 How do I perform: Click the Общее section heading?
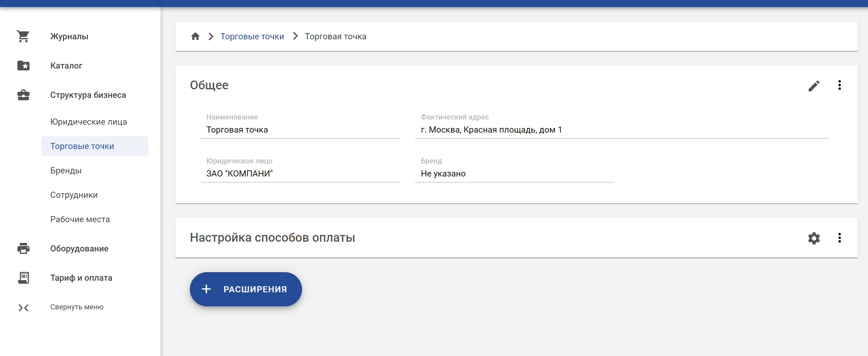tap(209, 85)
